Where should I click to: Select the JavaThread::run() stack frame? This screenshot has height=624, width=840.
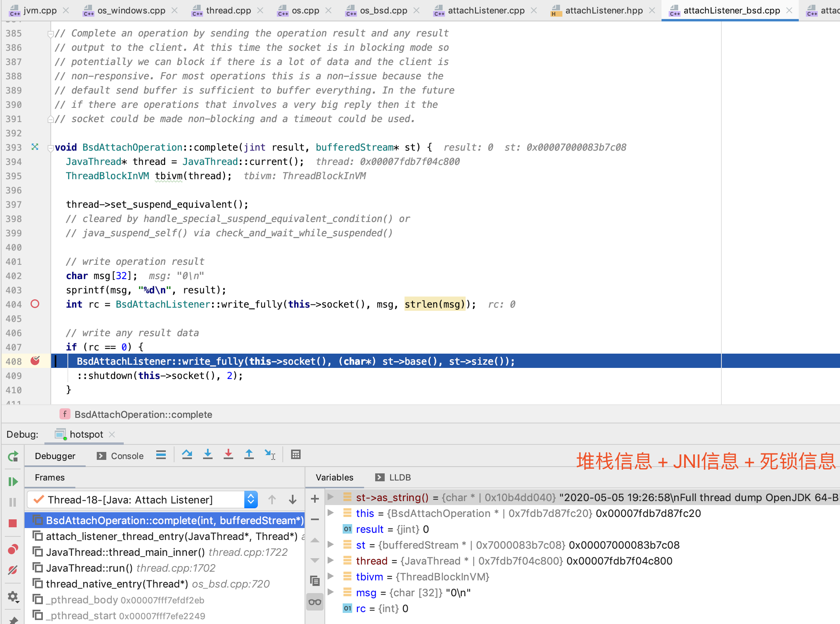(x=89, y=568)
